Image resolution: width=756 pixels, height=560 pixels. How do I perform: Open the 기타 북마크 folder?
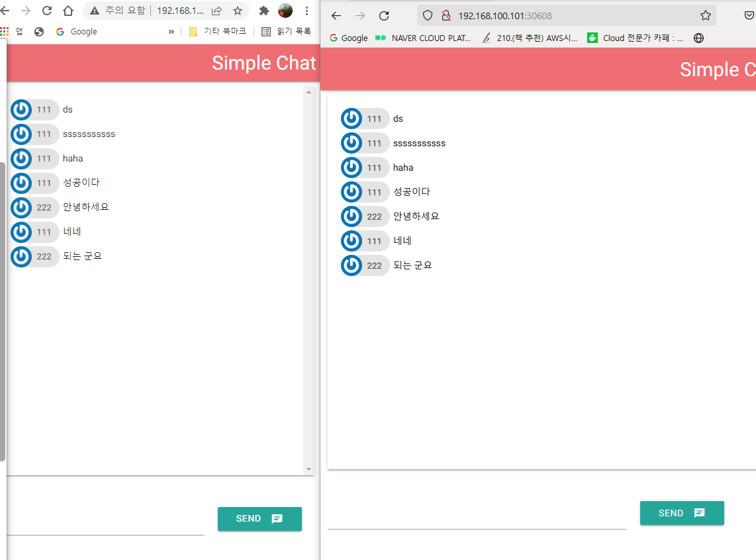click(x=218, y=31)
